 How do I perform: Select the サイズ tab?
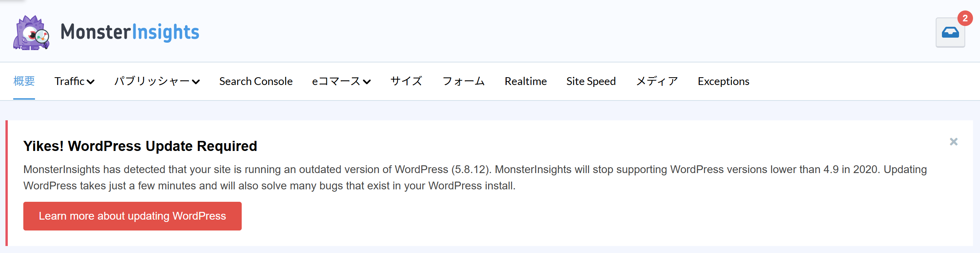[x=406, y=81]
